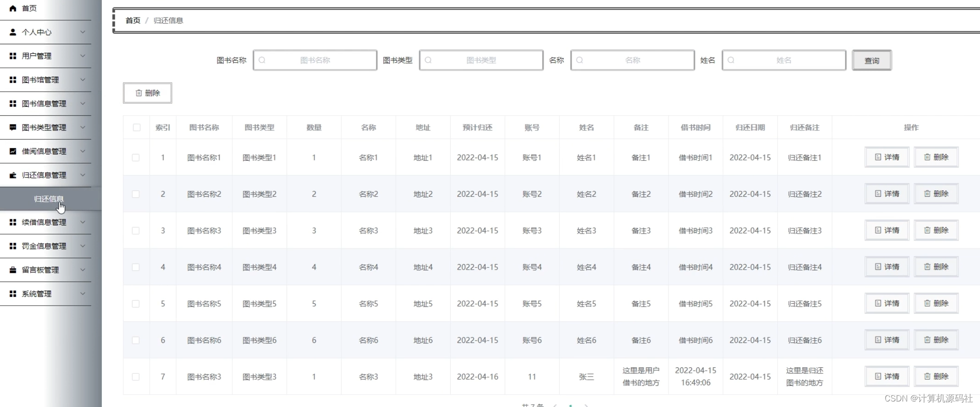
Task: Toggle the select-all checkbox in table header
Action: 136,128
